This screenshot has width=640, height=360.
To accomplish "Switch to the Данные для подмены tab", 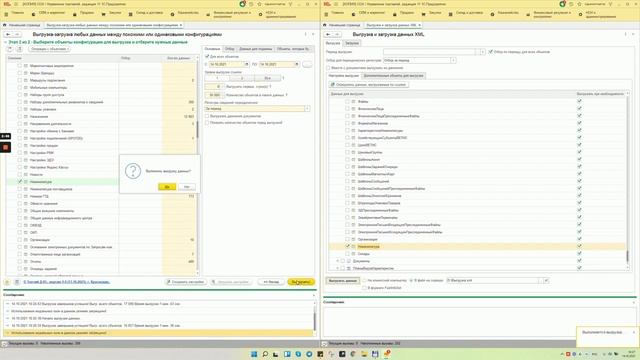I will pos(256,49).
